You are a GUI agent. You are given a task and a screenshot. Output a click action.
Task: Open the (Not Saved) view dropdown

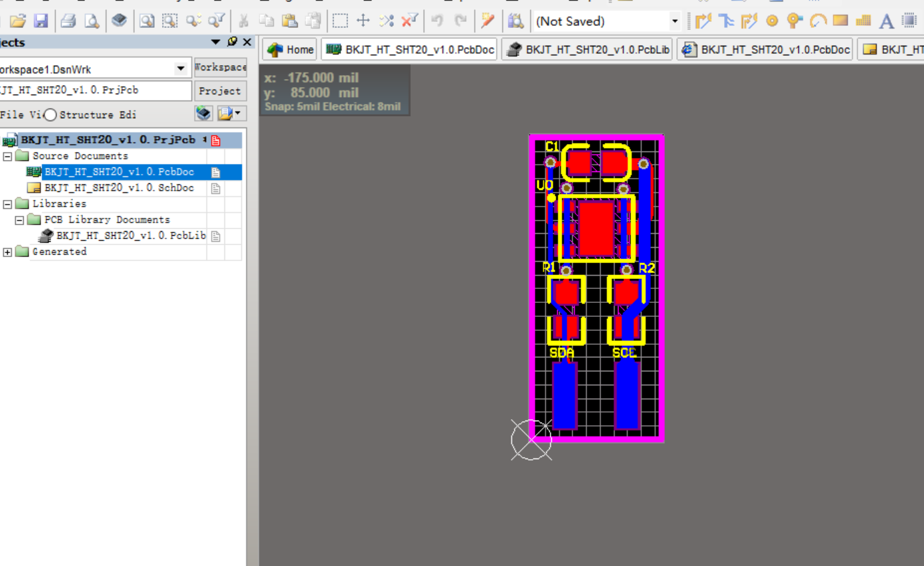675,21
